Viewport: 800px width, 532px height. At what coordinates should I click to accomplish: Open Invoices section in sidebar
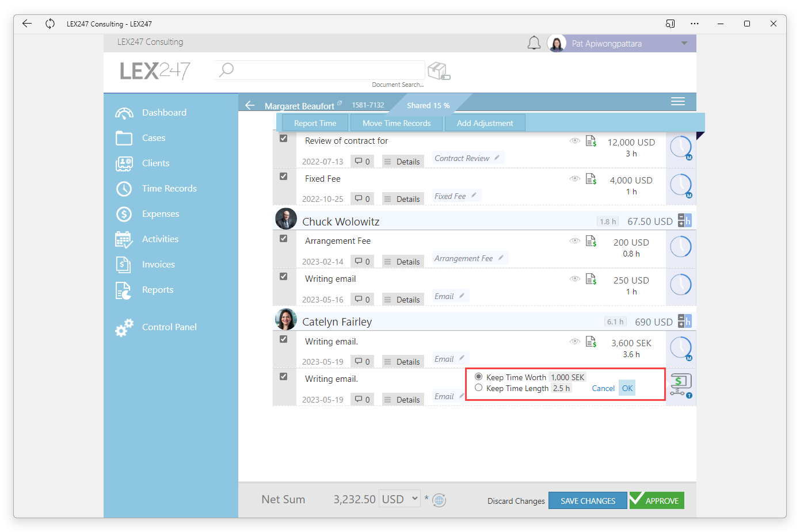(158, 265)
